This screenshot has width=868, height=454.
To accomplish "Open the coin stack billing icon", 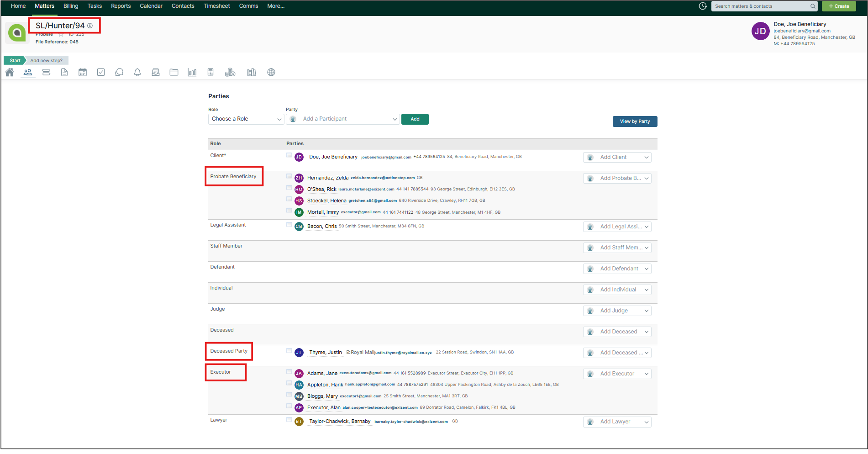I will (230, 72).
